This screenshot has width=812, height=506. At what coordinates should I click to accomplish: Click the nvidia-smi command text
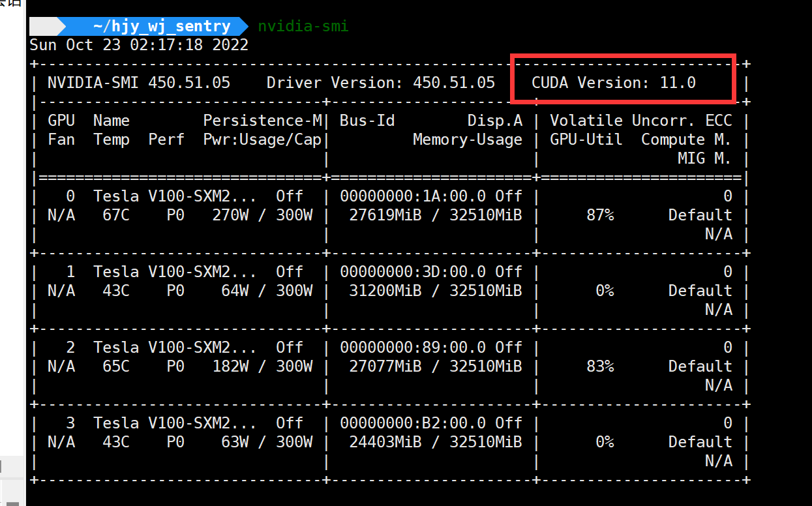coord(303,26)
